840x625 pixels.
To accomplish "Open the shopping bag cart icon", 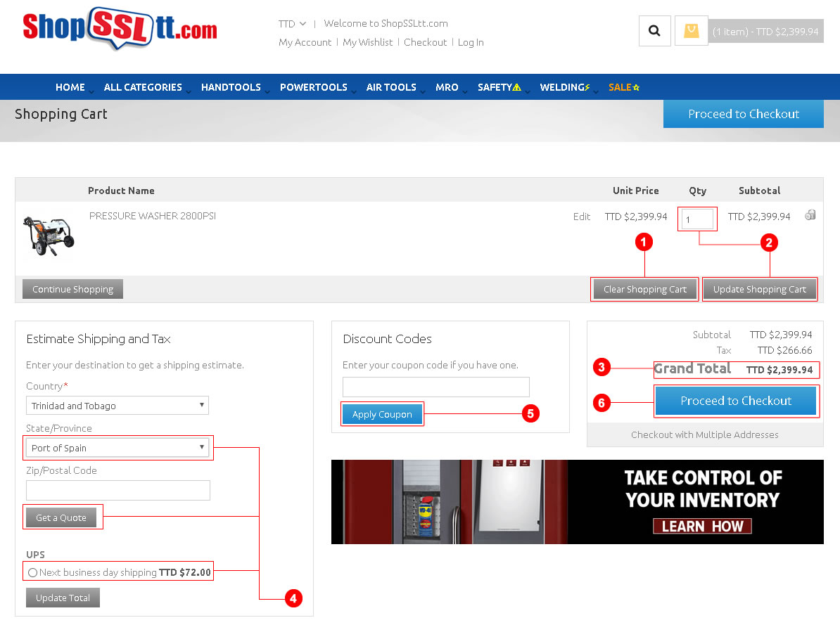I will pos(691,31).
